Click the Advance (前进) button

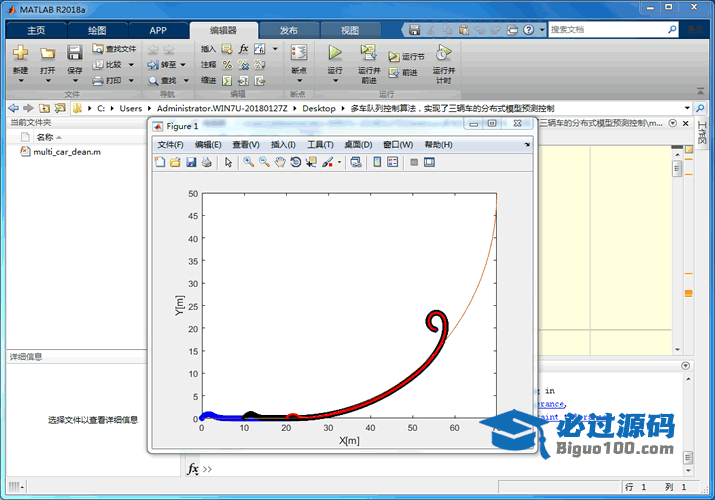403,72
